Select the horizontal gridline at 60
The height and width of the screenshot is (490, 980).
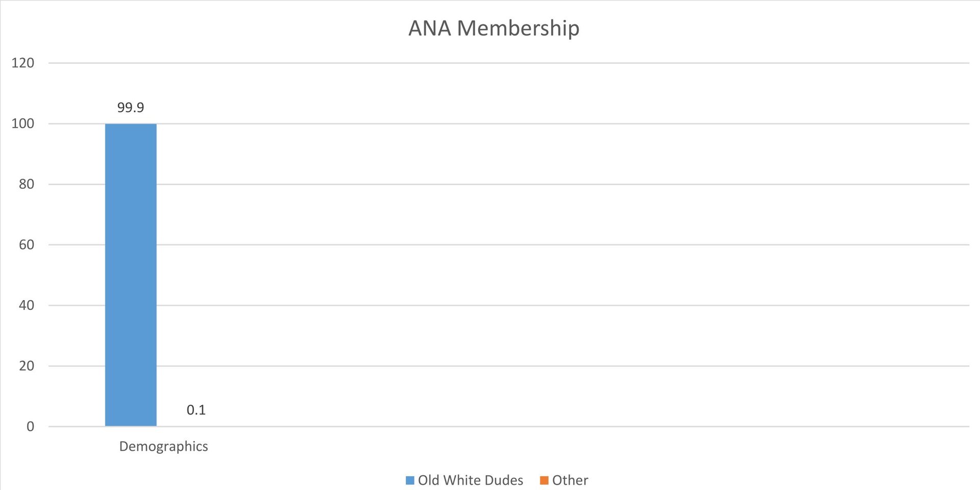[510, 245]
